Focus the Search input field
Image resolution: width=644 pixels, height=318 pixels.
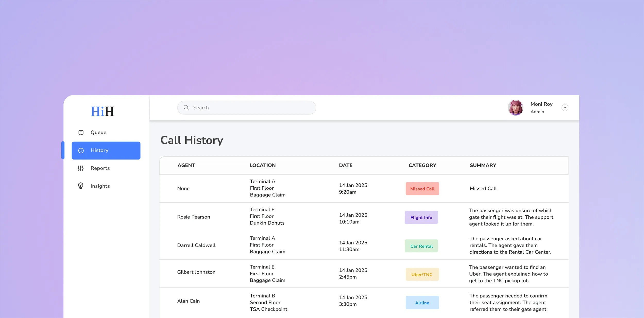247,108
